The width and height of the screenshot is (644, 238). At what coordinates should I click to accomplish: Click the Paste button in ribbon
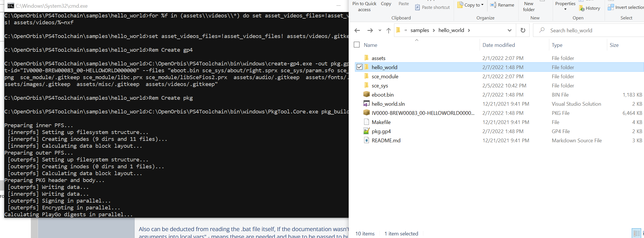click(404, 4)
